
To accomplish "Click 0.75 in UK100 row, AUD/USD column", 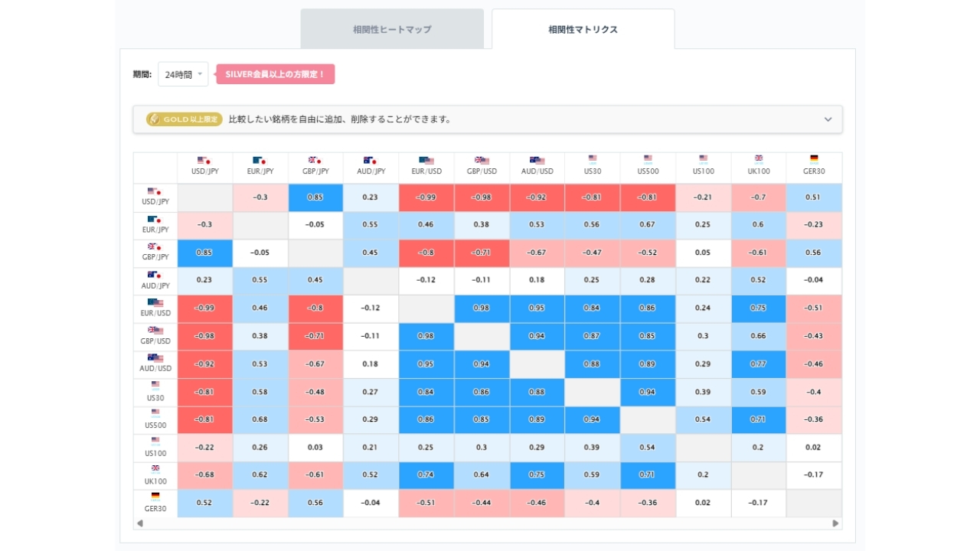I will click(x=537, y=475).
